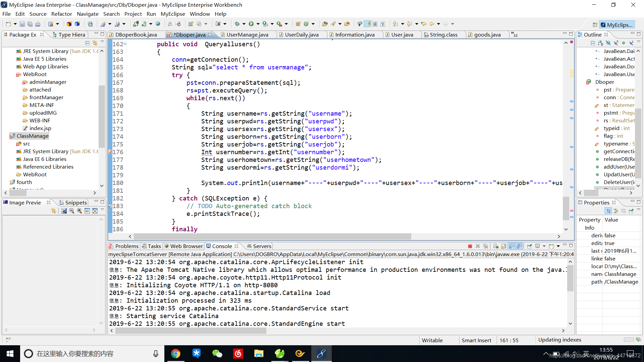Open Package Explorer view menu triangle
The height and width of the screenshot is (362, 644).
click(102, 42)
